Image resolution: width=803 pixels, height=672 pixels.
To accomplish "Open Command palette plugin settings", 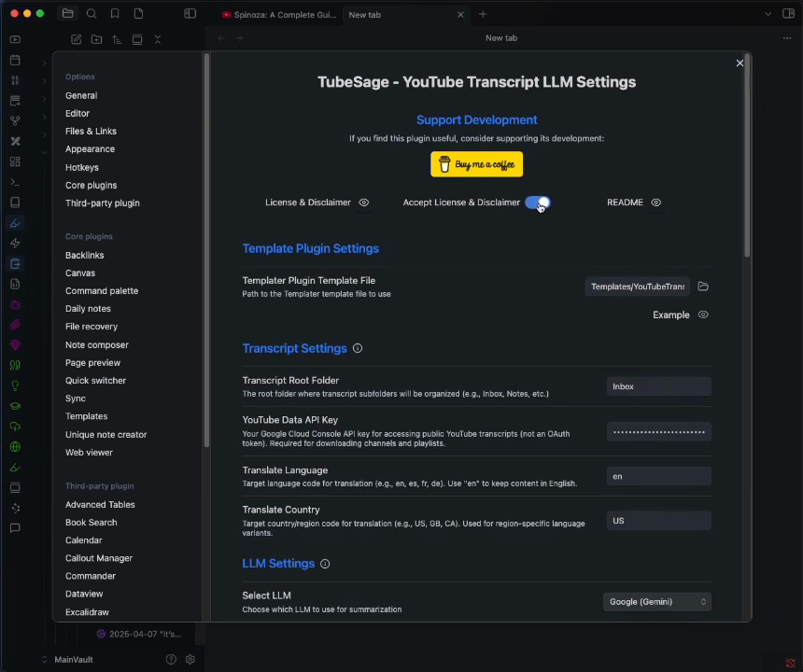I will (x=102, y=290).
